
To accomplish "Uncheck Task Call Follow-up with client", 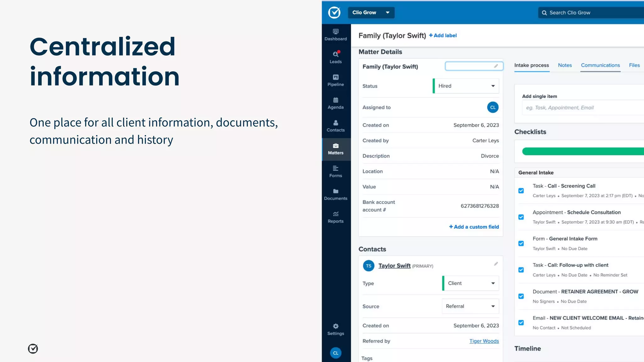I will tap(521, 270).
